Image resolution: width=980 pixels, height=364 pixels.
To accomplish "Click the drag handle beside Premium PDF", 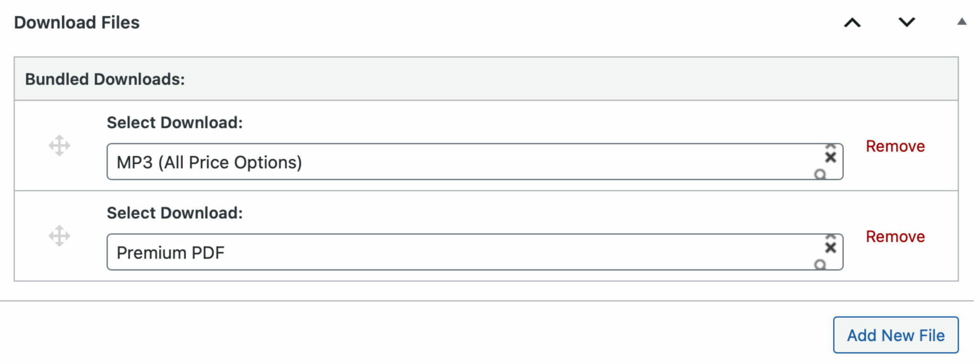I will click(59, 236).
